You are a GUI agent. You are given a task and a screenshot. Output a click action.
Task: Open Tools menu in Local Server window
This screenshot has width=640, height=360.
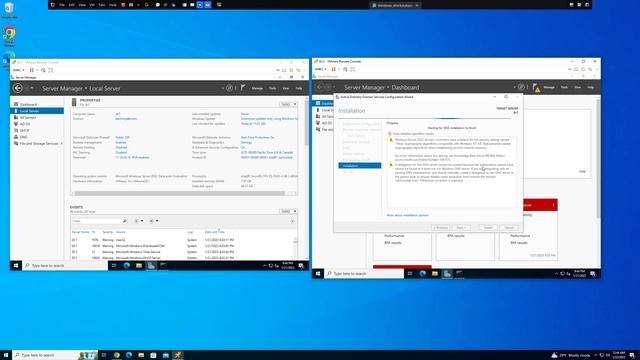272,88
